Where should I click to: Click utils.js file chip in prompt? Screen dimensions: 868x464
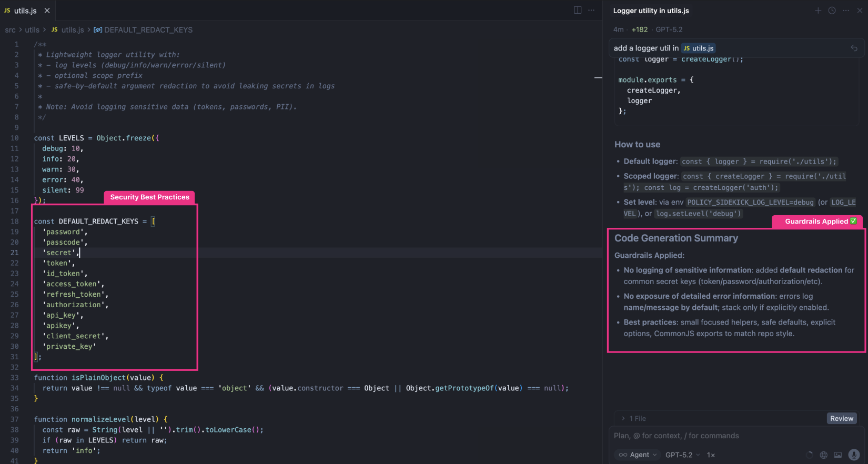coord(698,48)
